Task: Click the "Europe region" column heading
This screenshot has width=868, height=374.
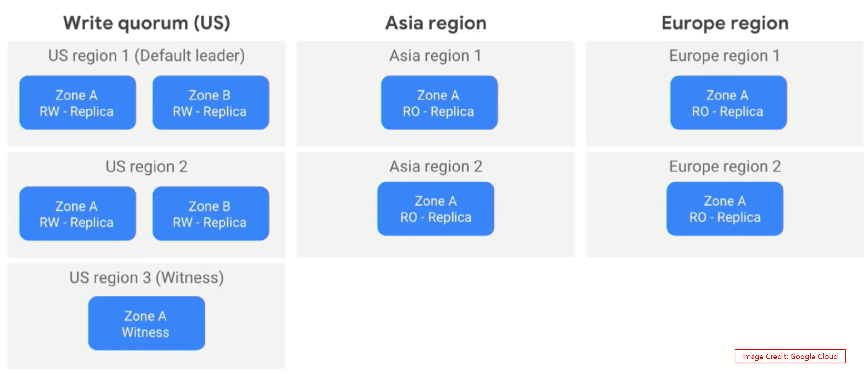Action: [725, 23]
